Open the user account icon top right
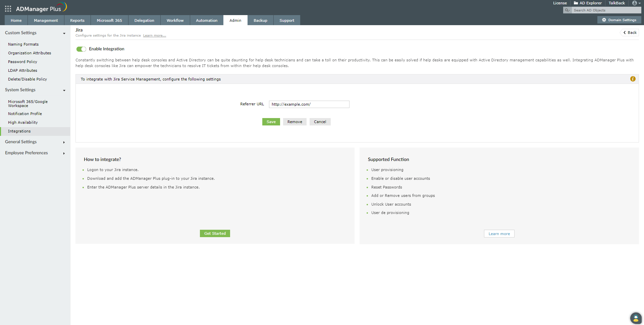Viewport: 644px width, 325px height. pyautogui.click(x=635, y=3)
